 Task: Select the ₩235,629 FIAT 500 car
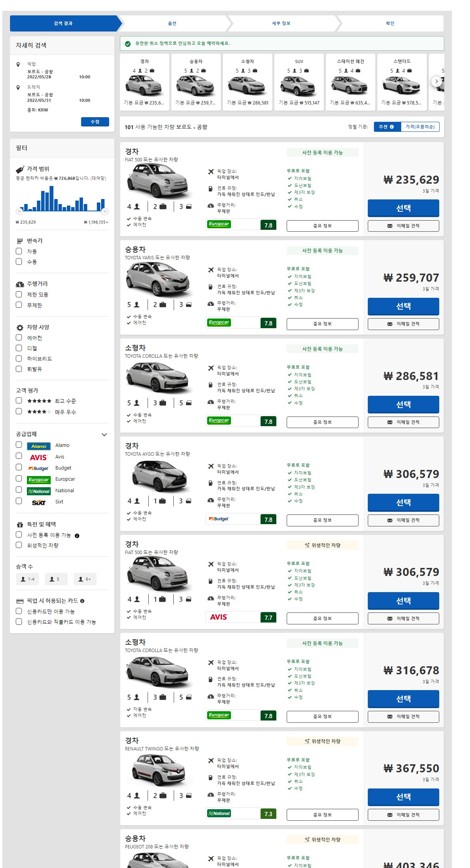click(x=403, y=208)
